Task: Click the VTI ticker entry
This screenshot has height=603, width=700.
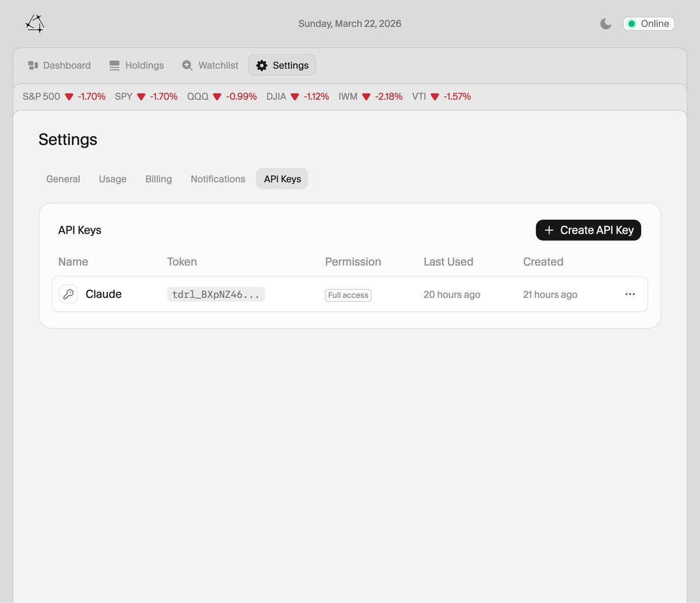Action: click(441, 96)
